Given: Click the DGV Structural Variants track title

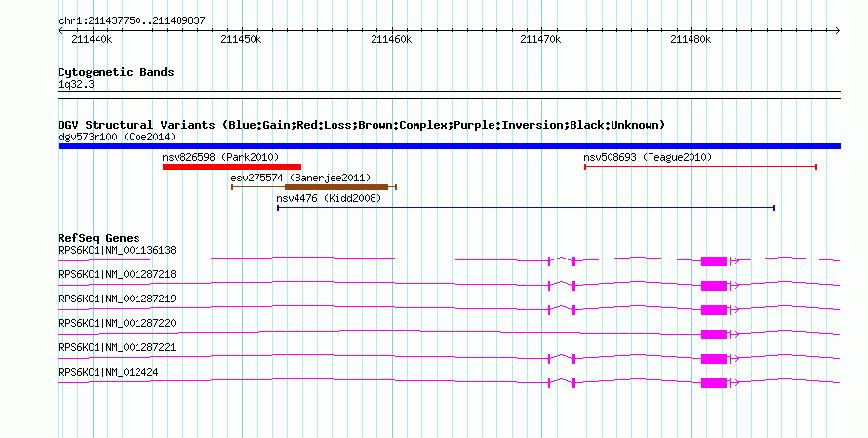Looking at the screenshot, I should point(362,125).
